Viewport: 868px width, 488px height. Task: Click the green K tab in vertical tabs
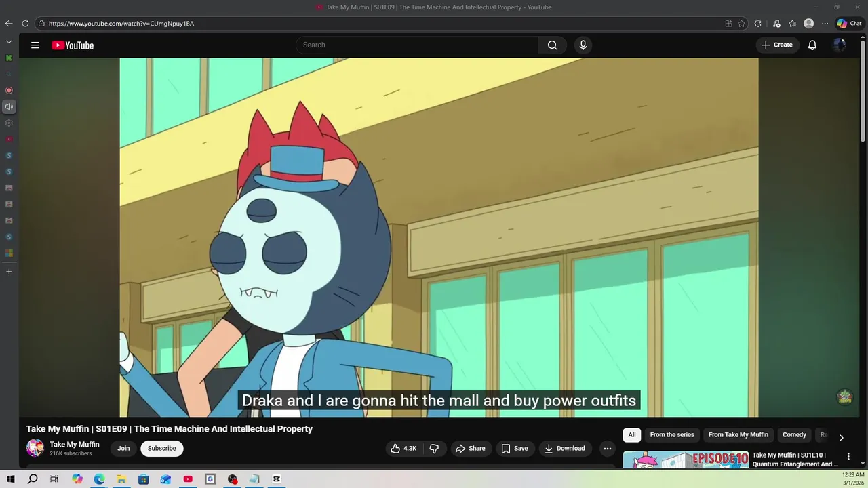point(9,58)
